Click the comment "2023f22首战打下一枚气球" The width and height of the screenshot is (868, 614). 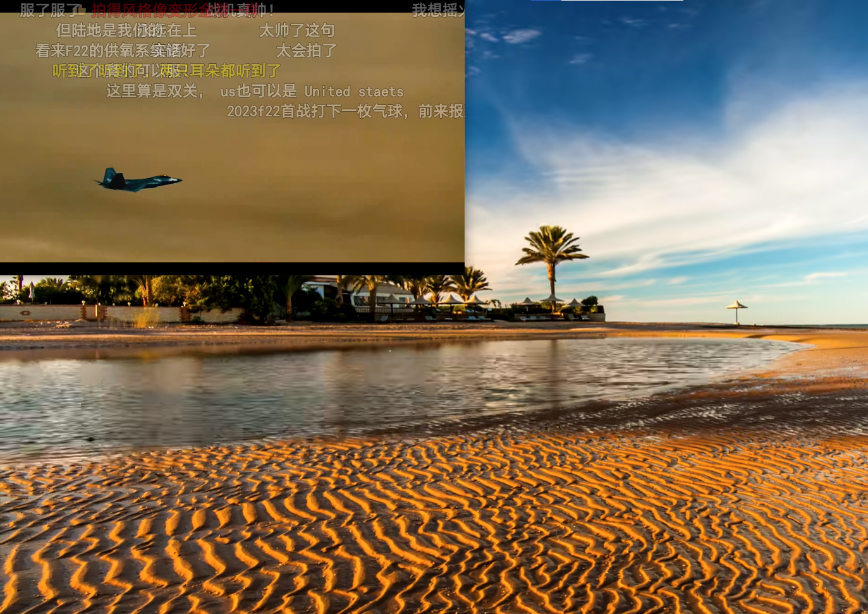[x=316, y=112]
